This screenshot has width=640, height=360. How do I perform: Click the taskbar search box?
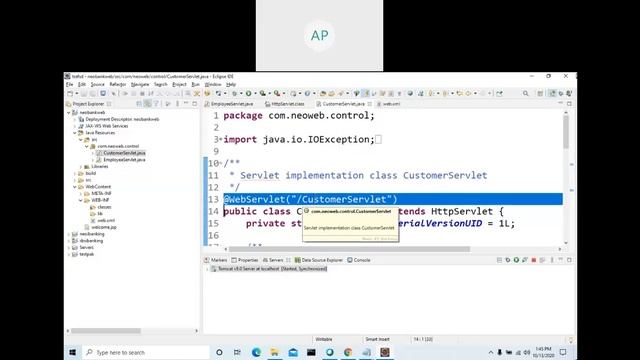click(x=146, y=352)
